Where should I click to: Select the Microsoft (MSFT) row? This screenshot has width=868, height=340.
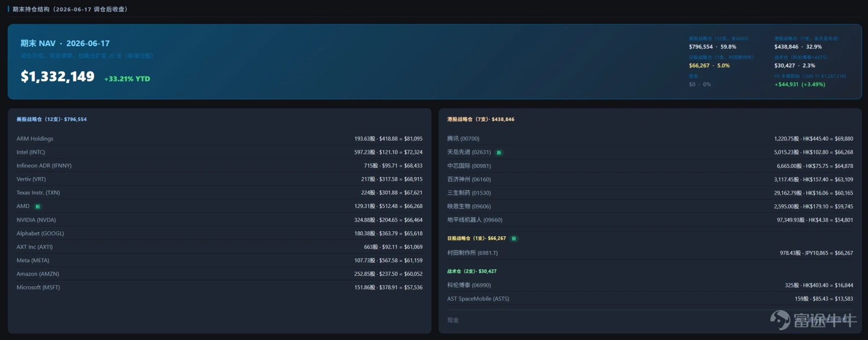click(x=219, y=287)
